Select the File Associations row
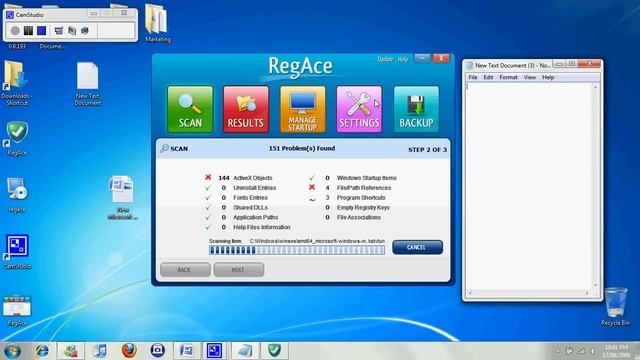Viewport: 640px width, 360px height. (353, 217)
